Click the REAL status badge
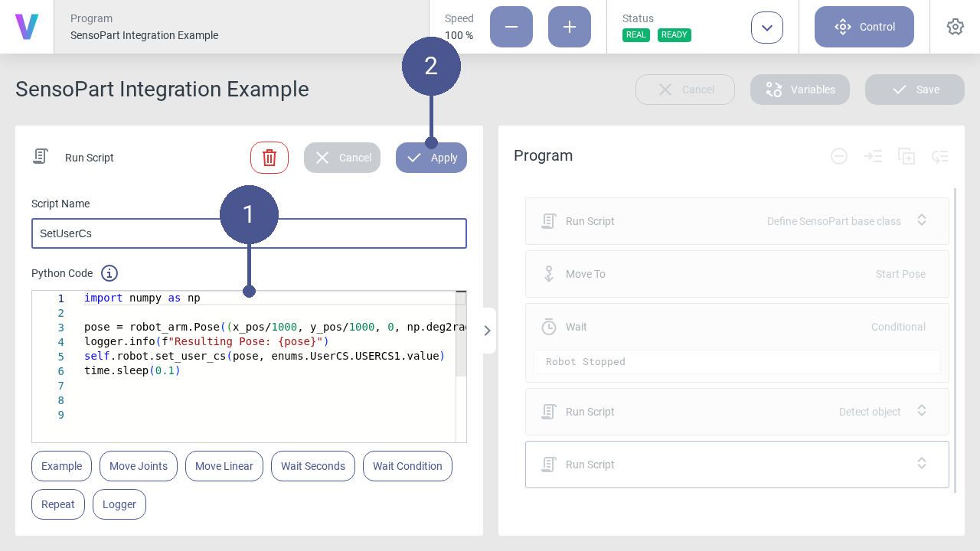 pyautogui.click(x=636, y=35)
